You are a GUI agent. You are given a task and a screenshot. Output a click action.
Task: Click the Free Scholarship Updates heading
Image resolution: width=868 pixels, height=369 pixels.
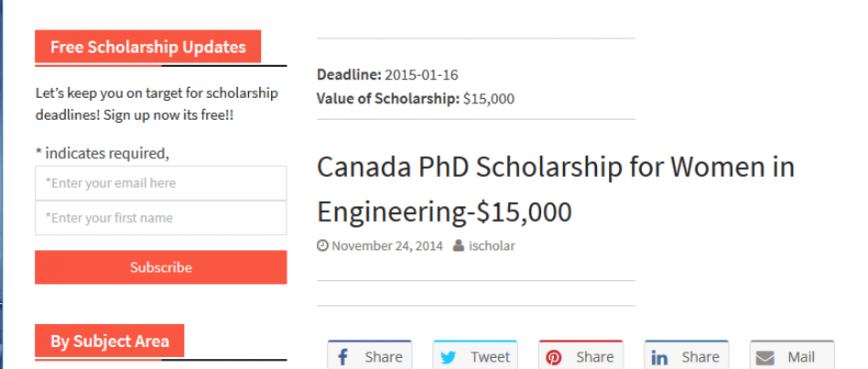tap(147, 47)
